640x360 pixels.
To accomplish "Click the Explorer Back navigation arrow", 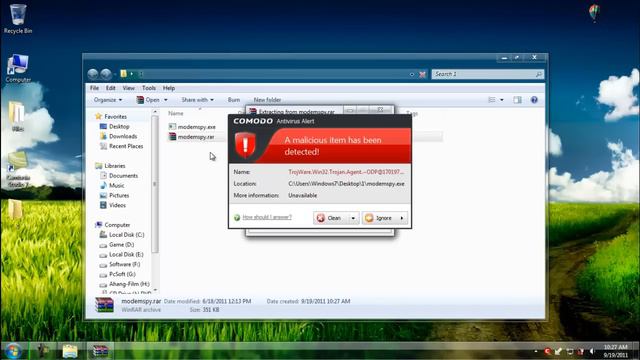I will (x=93, y=74).
